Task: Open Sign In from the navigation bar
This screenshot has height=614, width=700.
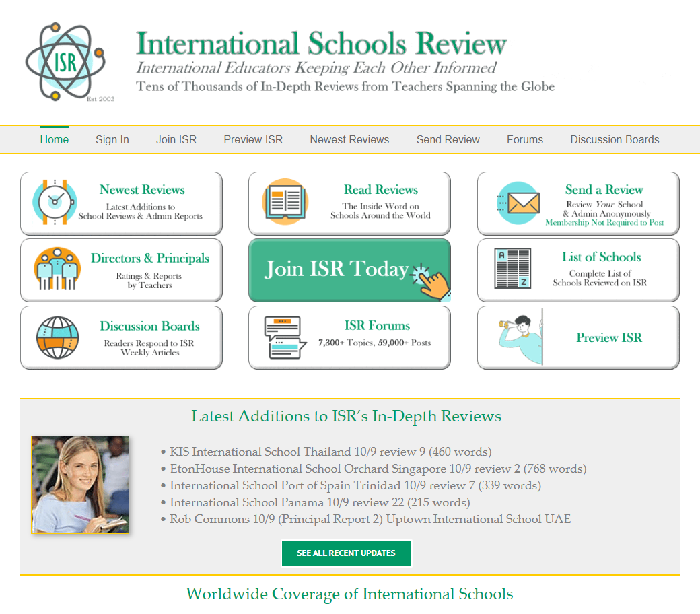Action: pyautogui.click(x=112, y=140)
